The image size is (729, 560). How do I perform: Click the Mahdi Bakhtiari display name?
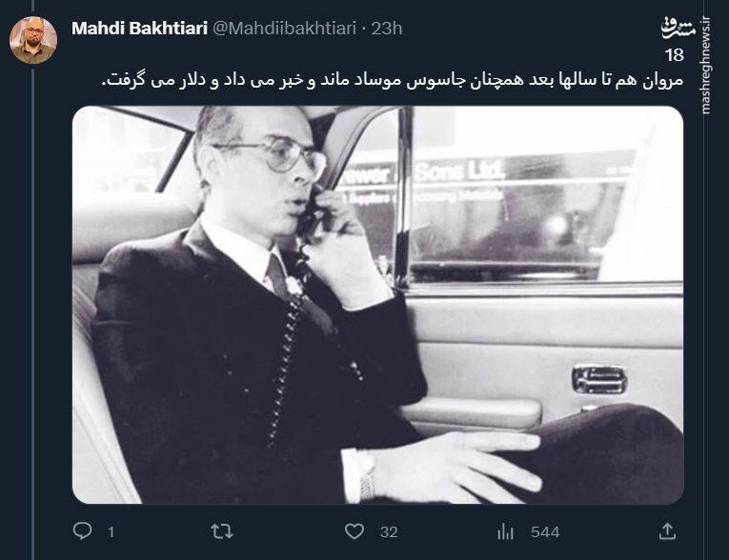[139, 29]
